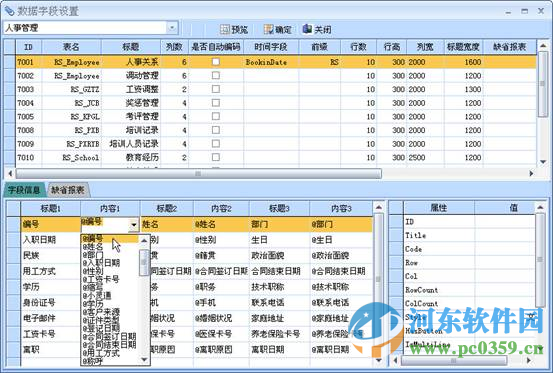Click the field grid scroll up arrow
This screenshot has height=373, width=553.
[x=378, y=207]
